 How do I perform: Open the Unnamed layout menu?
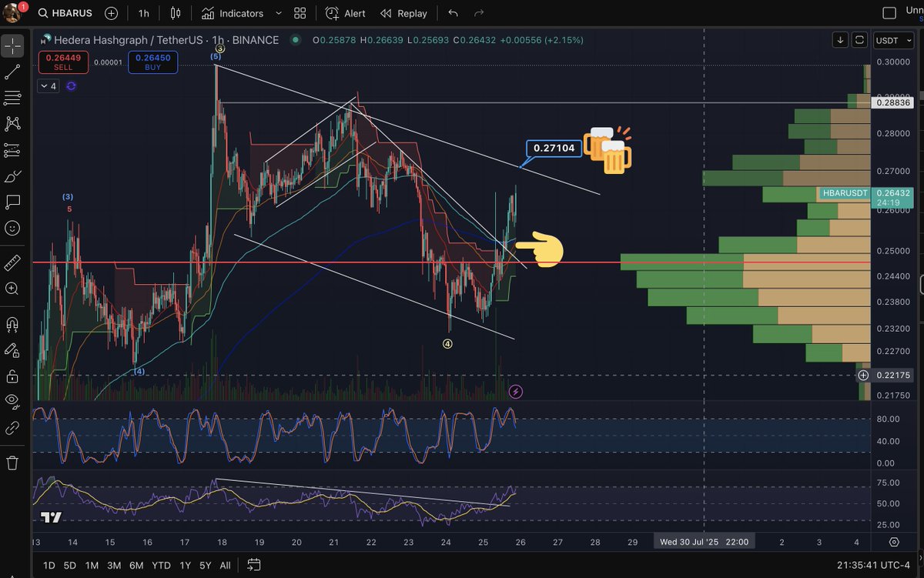[915, 13]
